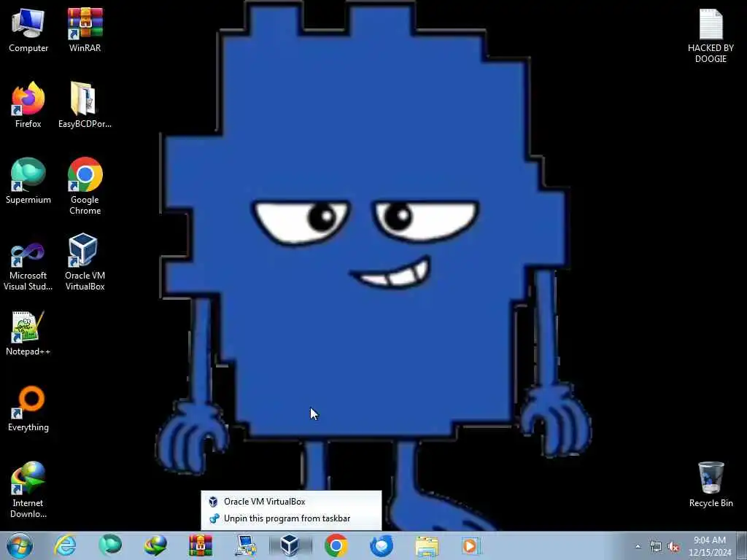Open Google Chrome from the taskbar

click(x=336, y=545)
